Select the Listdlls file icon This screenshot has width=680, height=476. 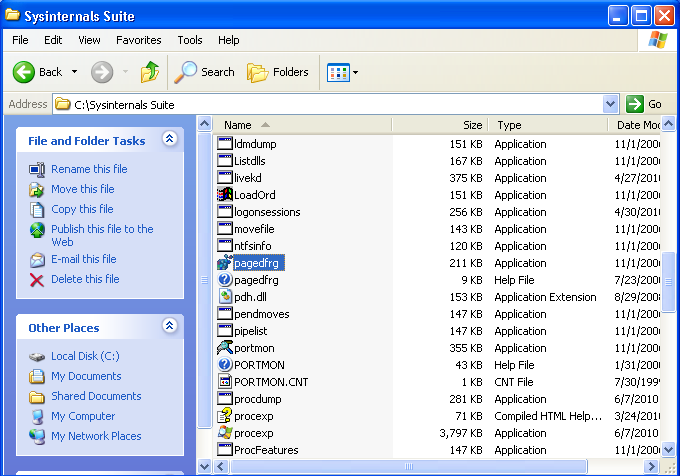point(225,160)
